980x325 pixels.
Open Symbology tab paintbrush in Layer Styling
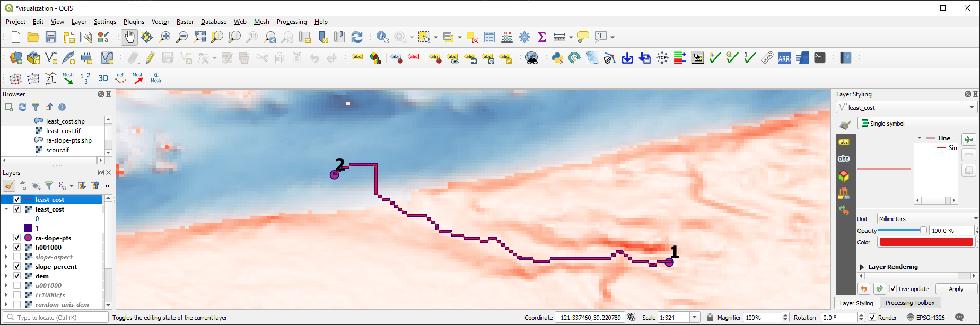(x=845, y=124)
